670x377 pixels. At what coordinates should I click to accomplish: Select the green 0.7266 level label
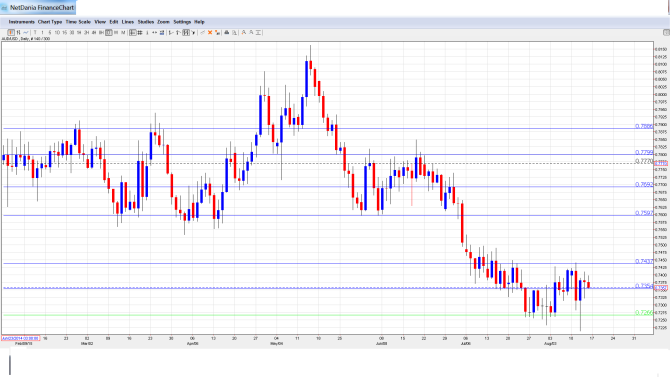click(644, 312)
